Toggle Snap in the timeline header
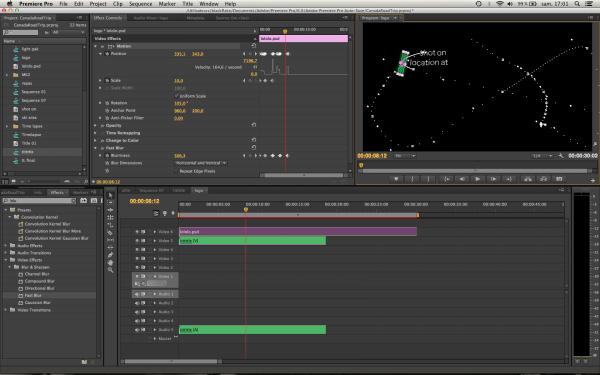This screenshot has height=375, width=600. pos(156,213)
